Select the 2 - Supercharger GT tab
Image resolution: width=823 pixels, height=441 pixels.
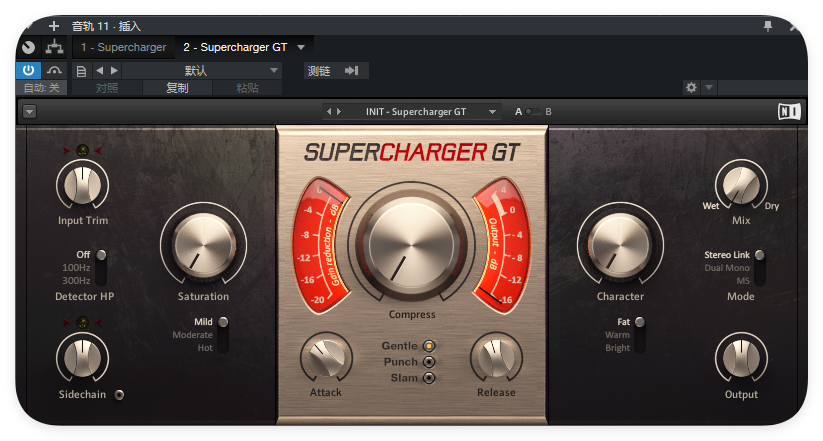pos(235,47)
